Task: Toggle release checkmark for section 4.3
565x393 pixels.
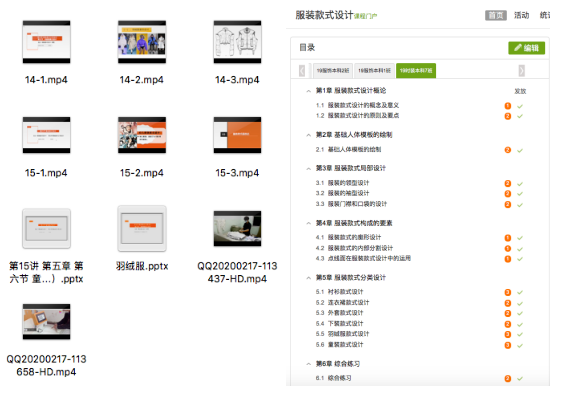Action: point(520,259)
